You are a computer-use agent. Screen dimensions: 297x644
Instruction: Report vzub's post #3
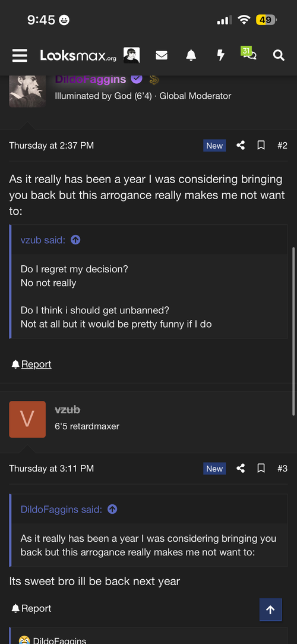point(31,608)
